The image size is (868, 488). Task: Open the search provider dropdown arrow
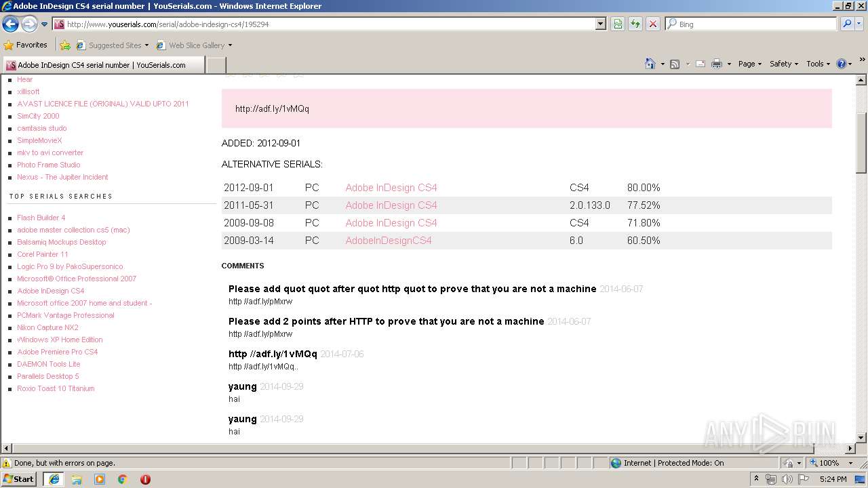coord(859,24)
